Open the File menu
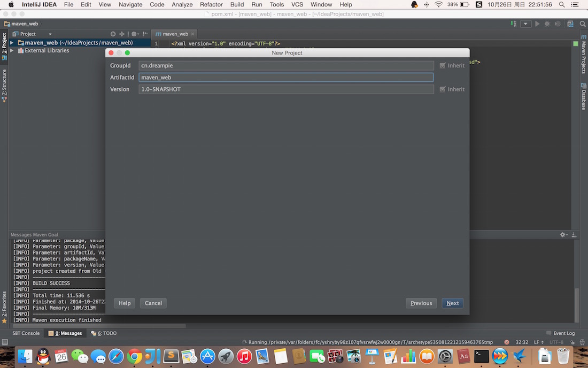 (x=68, y=4)
